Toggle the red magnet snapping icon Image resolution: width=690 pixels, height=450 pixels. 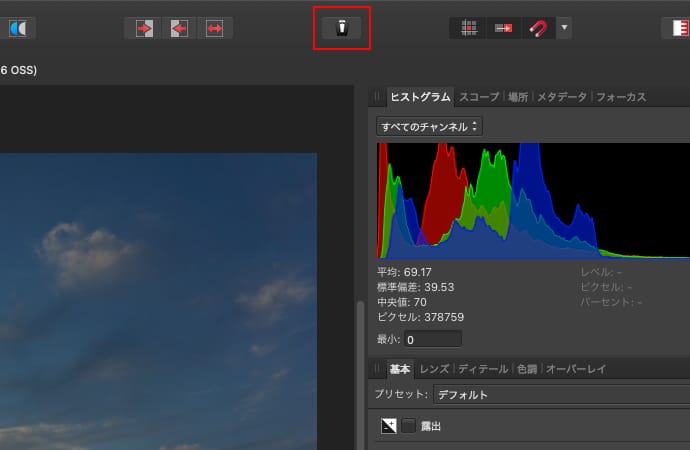(x=537, y=28)
